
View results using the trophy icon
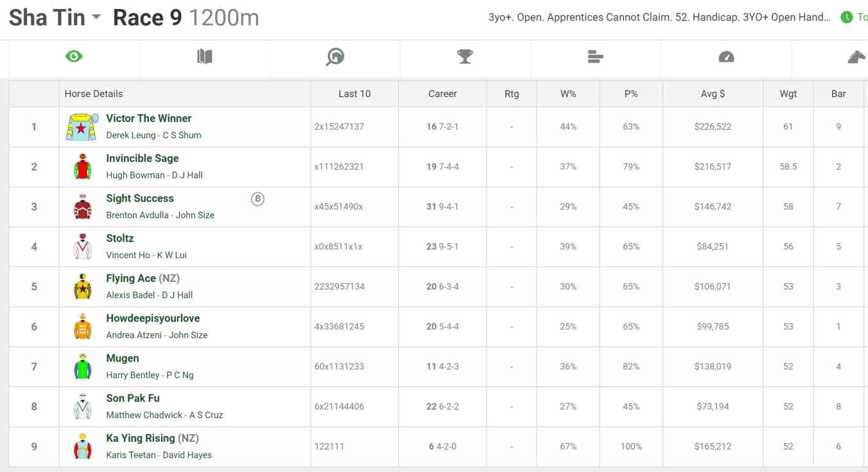464,57
